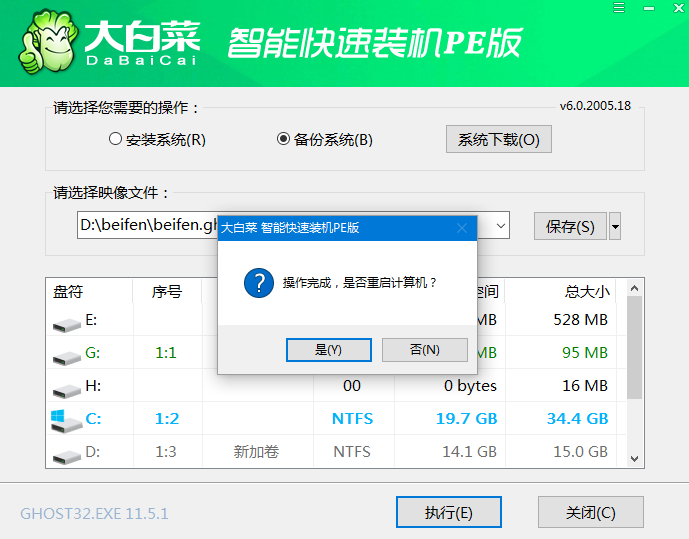
Task: Click the 总大小 column header
Action: [587, 291]
